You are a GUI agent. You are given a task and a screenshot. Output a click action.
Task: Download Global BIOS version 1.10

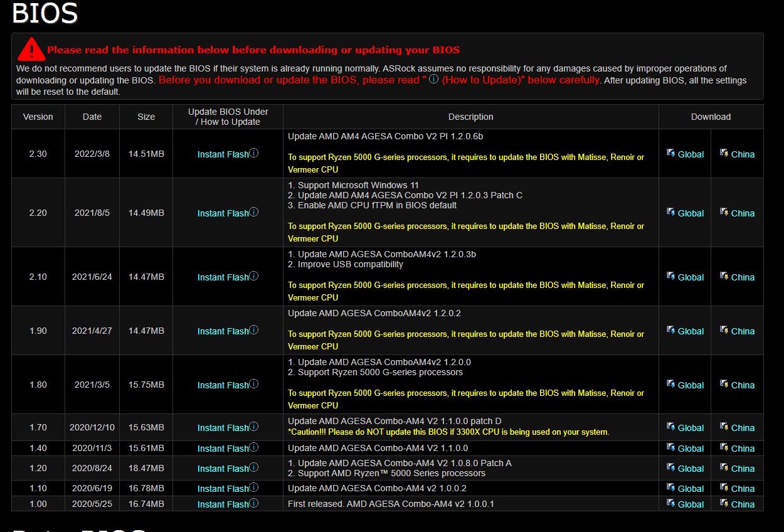click(x=691, y=489)
